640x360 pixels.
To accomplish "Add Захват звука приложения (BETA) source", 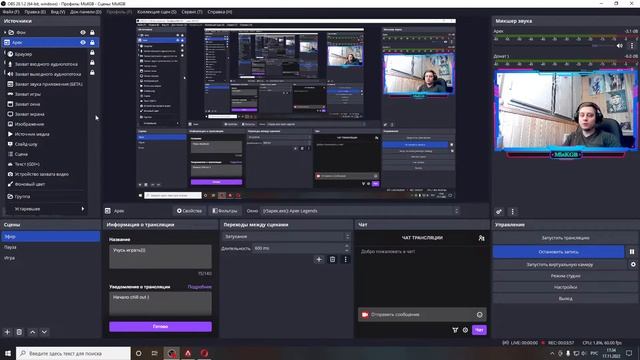I will click(x=48, y=84).
